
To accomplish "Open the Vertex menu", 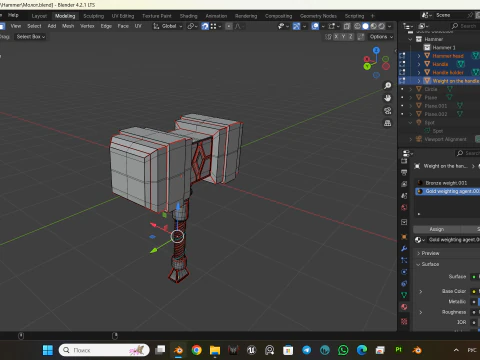I will click(87, 26).
